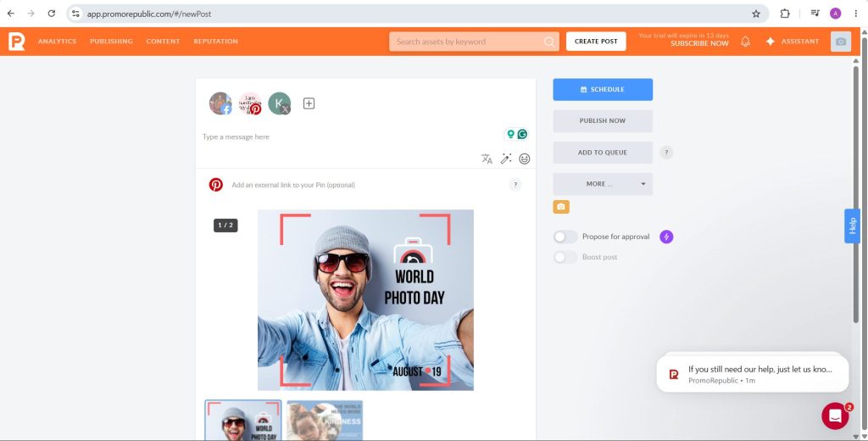Open the browser extensions puzzle icon
This screenshot has width=868, height=441.
coord(785,14)
